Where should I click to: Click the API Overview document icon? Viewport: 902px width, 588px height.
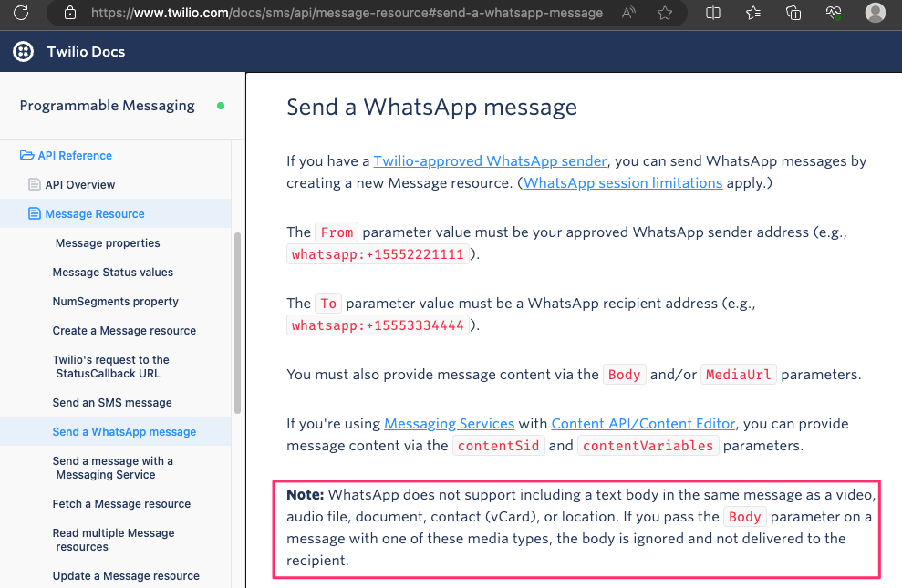(35, 184)
